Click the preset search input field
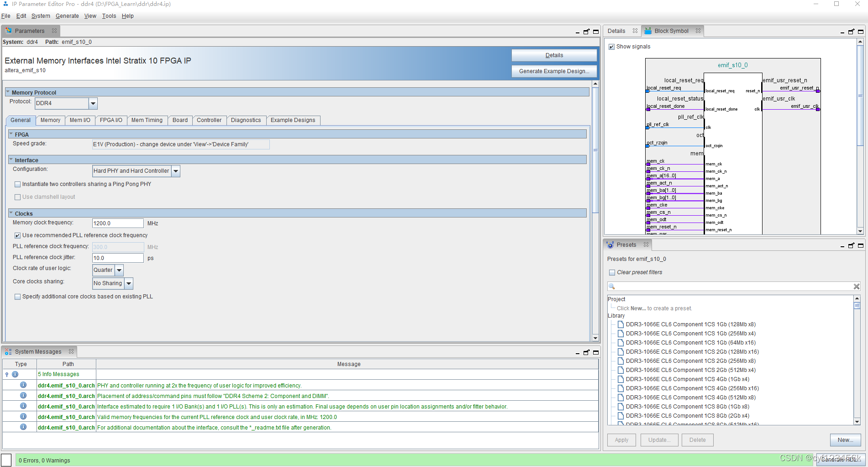 pyautogui.click(x=734, y=287)
